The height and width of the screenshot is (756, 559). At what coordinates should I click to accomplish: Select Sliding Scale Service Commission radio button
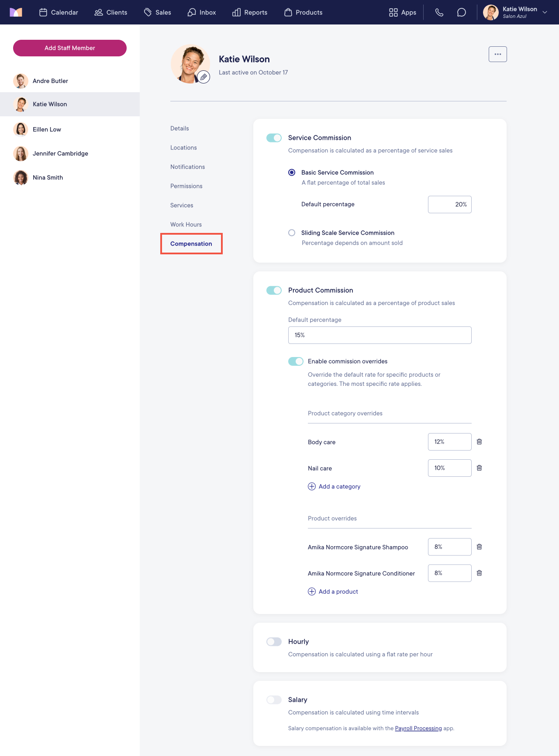click(x=292, y=233)
